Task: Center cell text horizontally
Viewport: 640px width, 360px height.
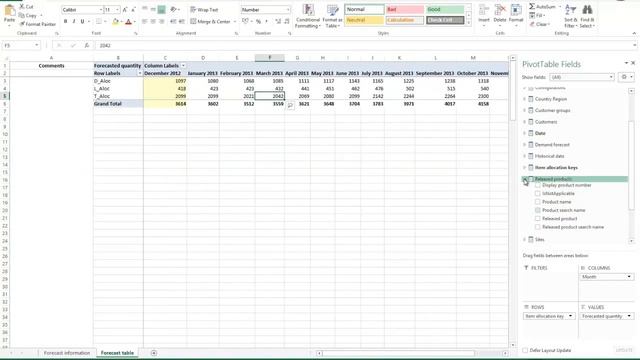Action: click(153, 21)
